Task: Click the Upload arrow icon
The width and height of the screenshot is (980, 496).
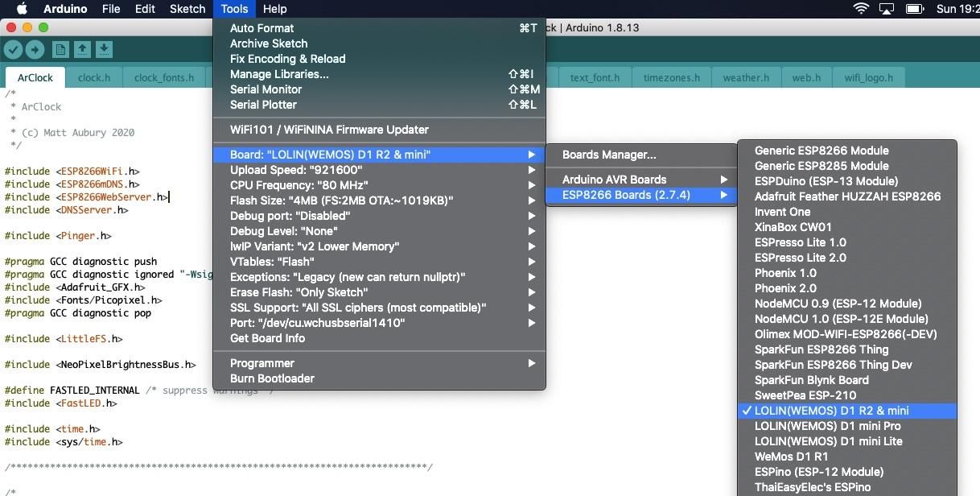Action: tap(35, 50)
